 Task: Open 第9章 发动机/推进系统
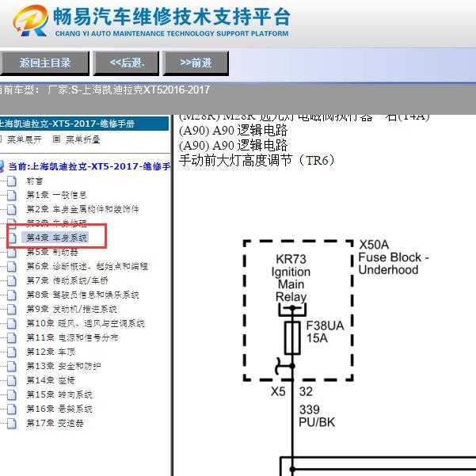click(71, 309)
